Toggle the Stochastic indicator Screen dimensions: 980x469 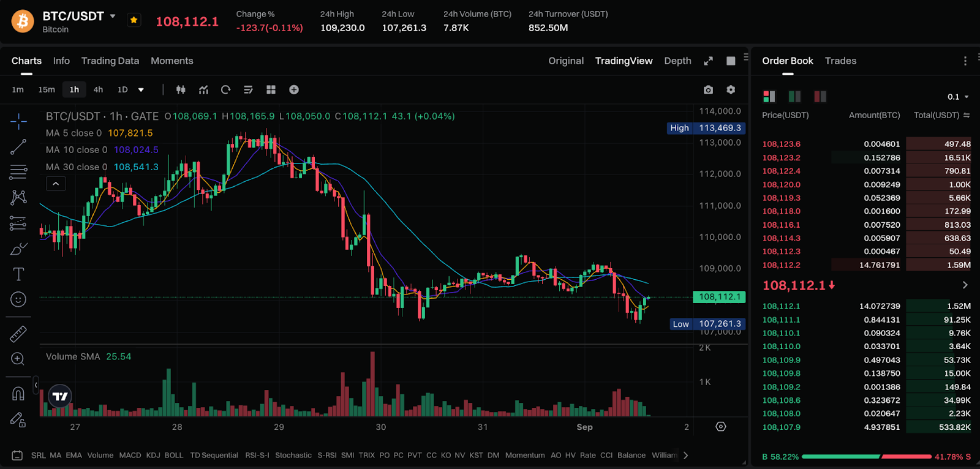293,455
